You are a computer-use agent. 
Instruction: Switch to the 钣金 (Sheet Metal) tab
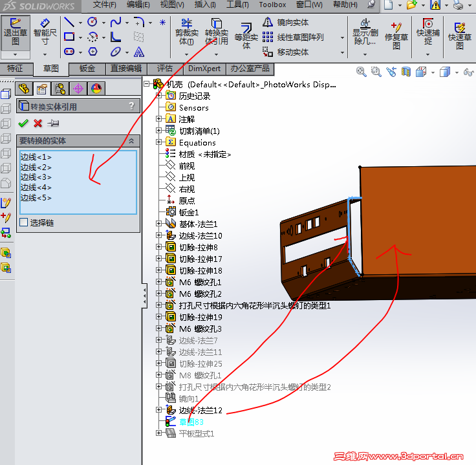click(87, 69)
